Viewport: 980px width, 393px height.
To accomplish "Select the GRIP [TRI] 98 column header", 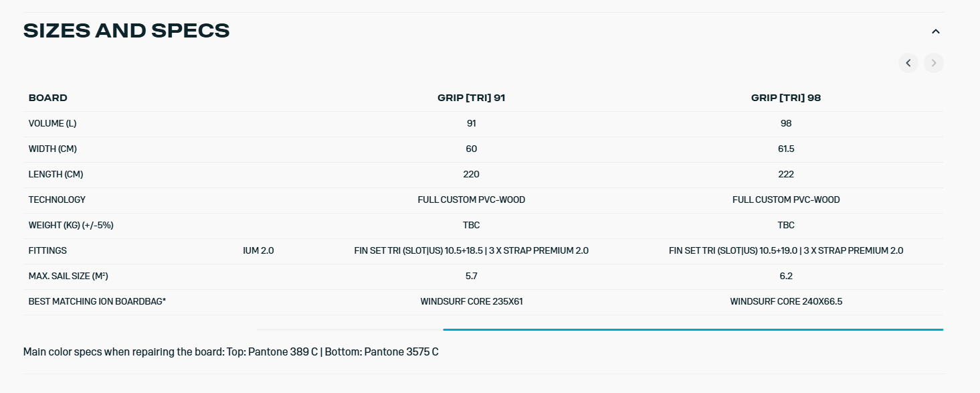I will (785, 98).
